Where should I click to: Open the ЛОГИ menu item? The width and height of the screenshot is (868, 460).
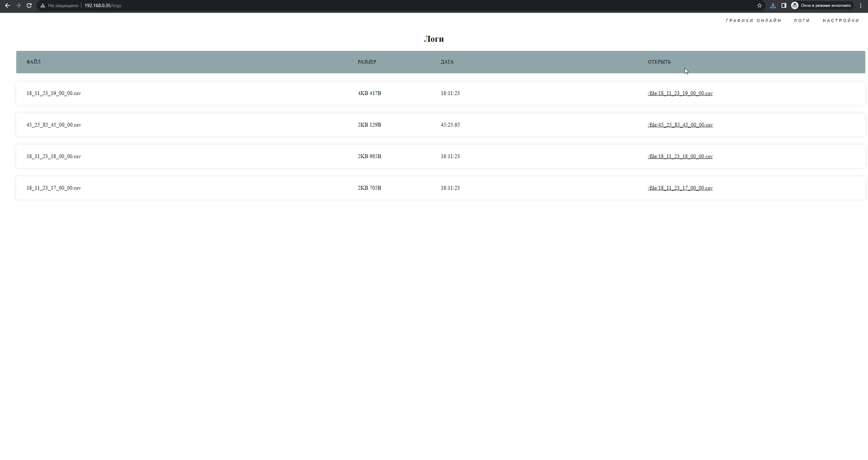(x=802, y=20)
